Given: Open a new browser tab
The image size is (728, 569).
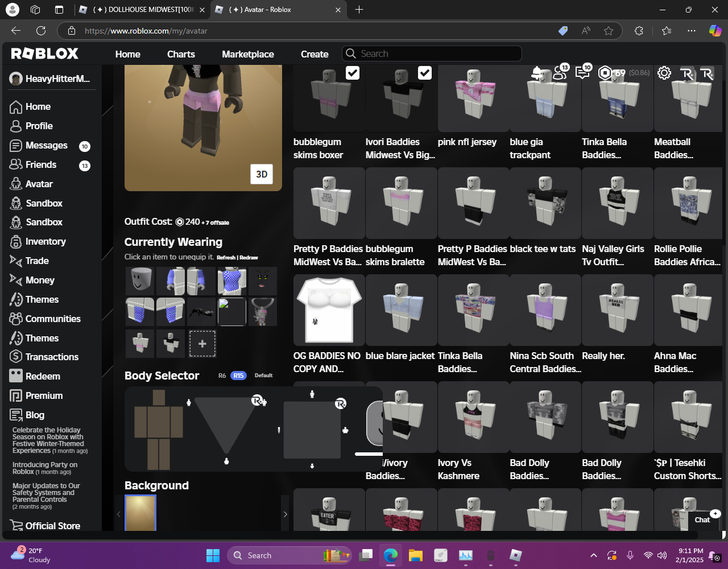Looking at the screenshot, I should pos(359,10).
